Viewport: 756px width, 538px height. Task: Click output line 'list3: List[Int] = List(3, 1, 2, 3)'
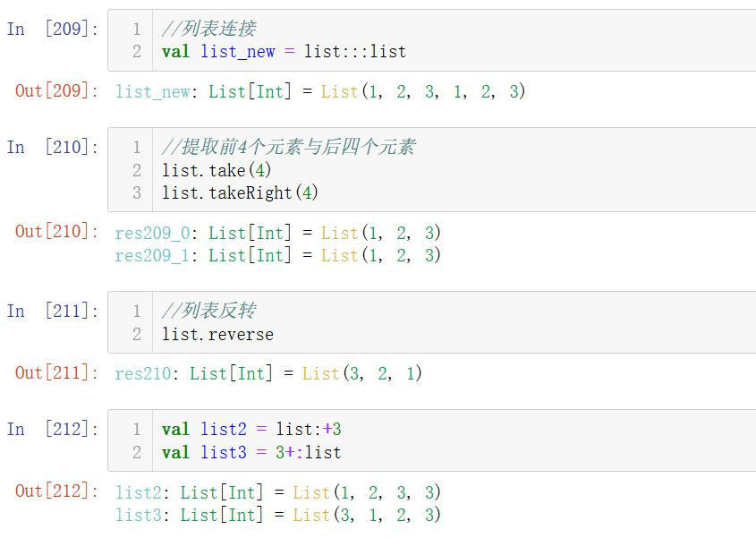tap(277, 515)
